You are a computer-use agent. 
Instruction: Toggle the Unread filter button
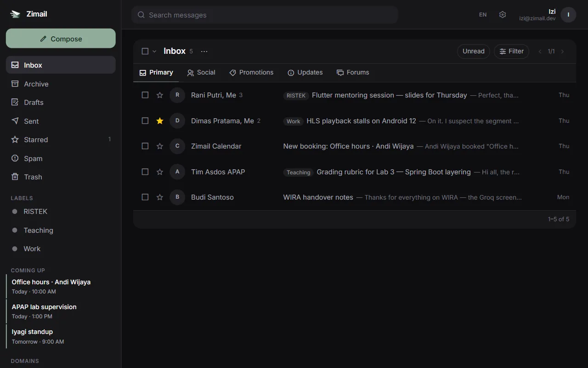[x=474, y=51]
